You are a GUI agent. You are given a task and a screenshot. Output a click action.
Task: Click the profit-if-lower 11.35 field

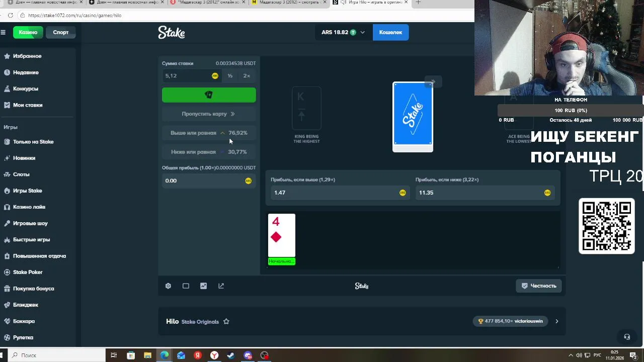[485, 193]
